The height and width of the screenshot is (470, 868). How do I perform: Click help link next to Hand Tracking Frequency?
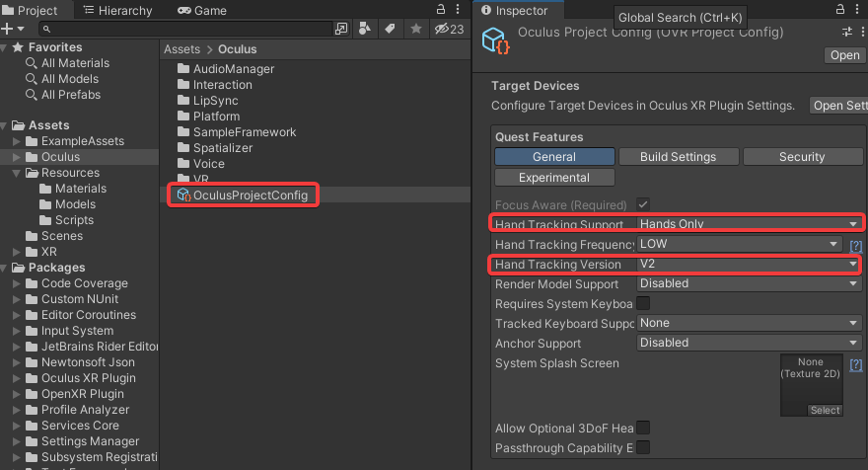click(856, 245)
